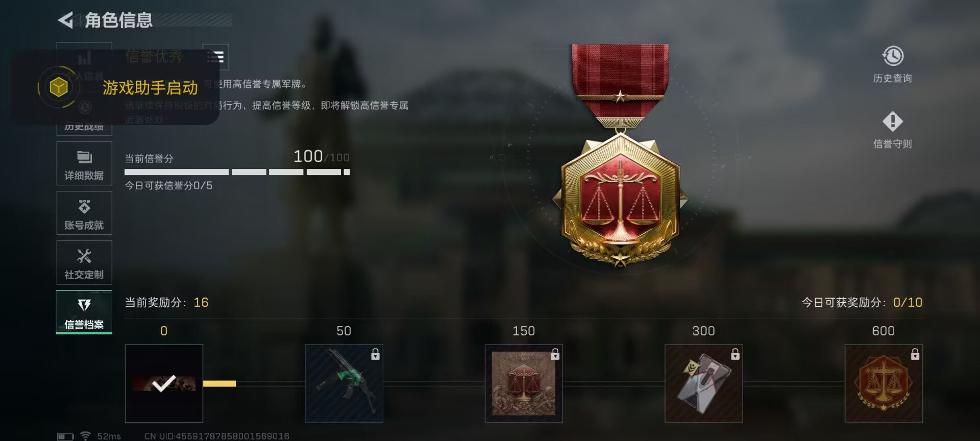Click the 当前信誉分 progress bar

(x=237, y=172)
